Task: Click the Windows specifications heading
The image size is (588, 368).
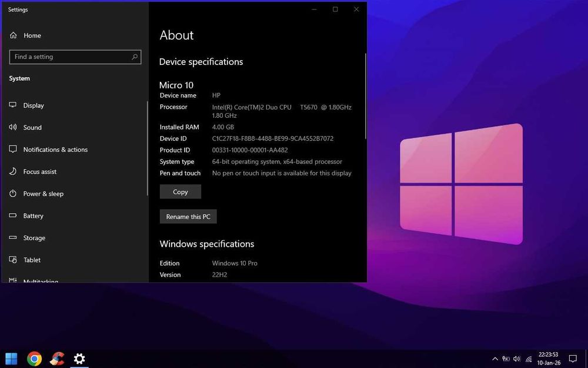Action: coord(207,244)
